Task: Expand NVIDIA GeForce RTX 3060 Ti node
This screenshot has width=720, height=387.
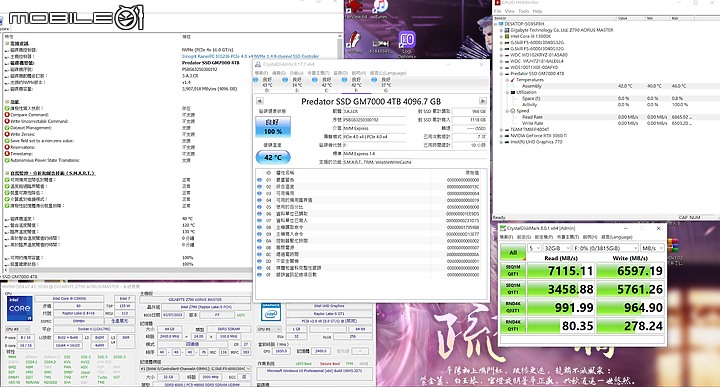Action: coord(501,135)
